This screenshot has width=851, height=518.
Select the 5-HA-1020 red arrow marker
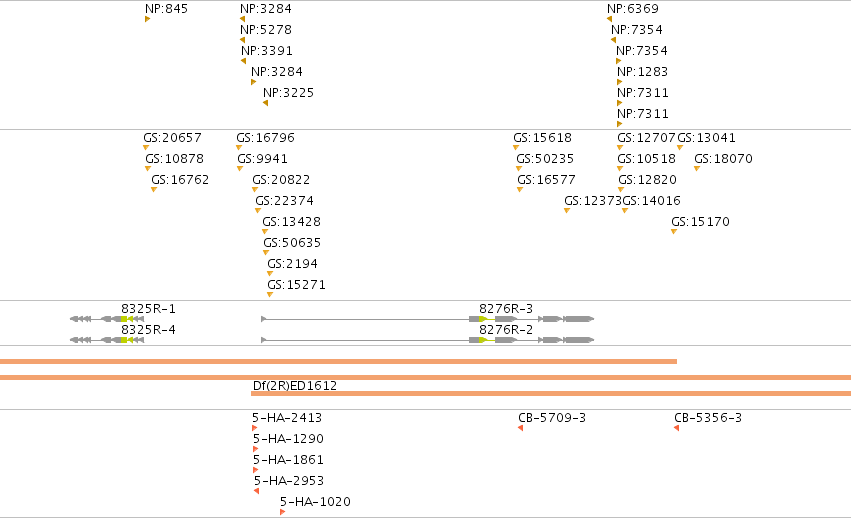click(x=282, y=512)
